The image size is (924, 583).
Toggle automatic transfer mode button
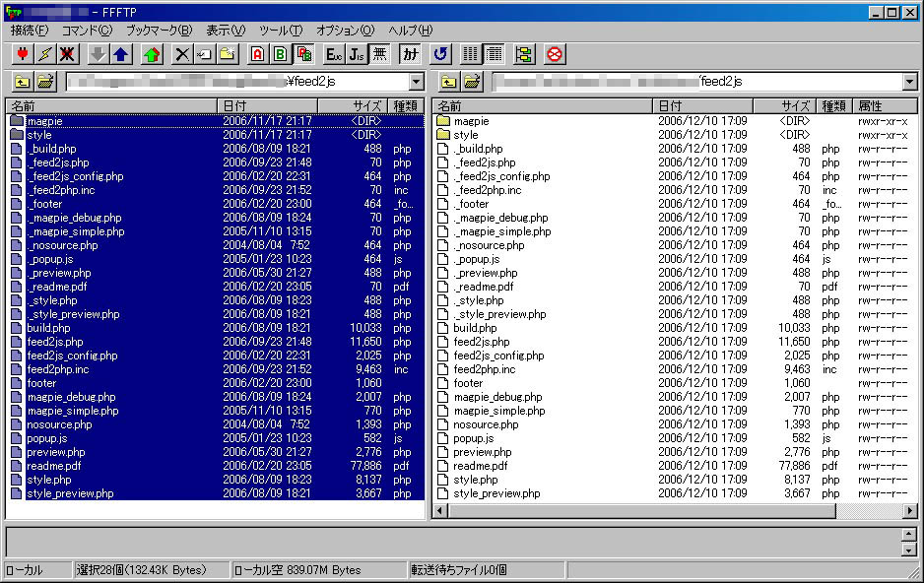[303, 54]
